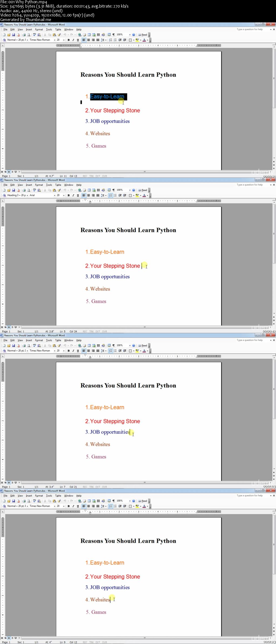Viewport: 276px width, 644px height.
Task: Click Columns icon in the 00:00:42 frame
Action: [98, 190]
